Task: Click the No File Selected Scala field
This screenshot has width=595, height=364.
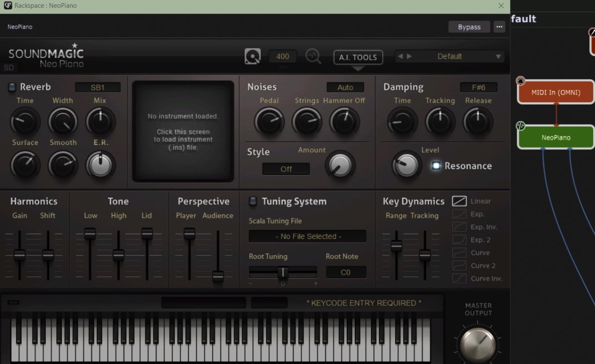Action: pos(307,236)
